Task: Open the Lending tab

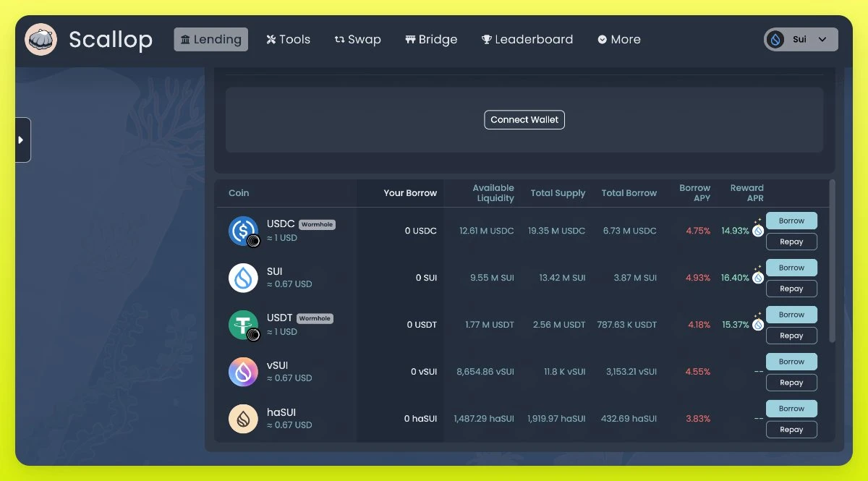Action: click(210, 40)
